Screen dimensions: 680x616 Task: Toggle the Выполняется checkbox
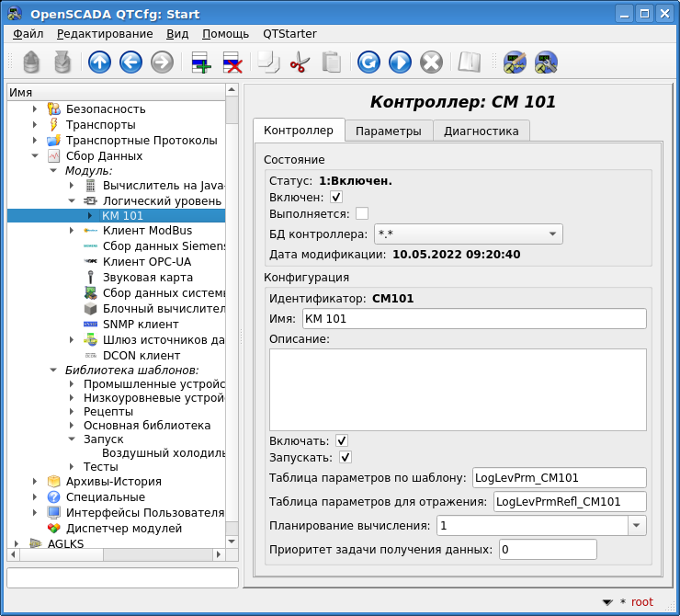click(362, 213)
